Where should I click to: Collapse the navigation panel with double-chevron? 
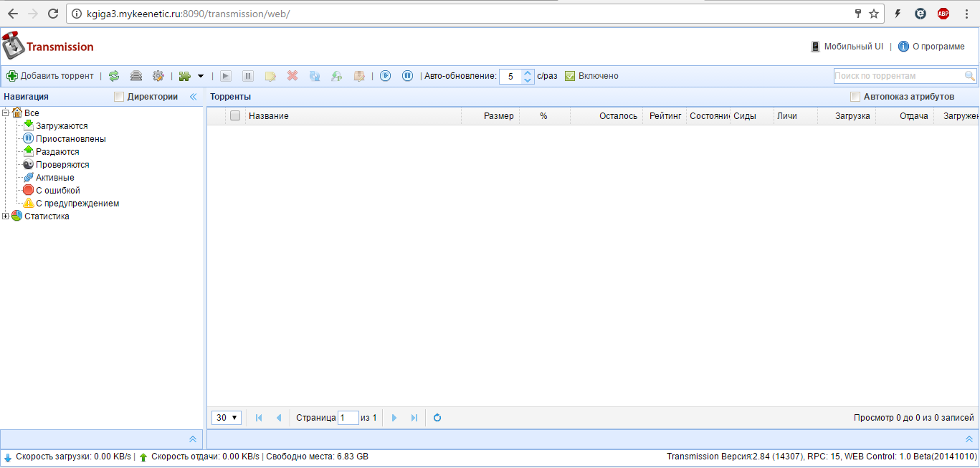pyautogui.click(x=193, y=97)
